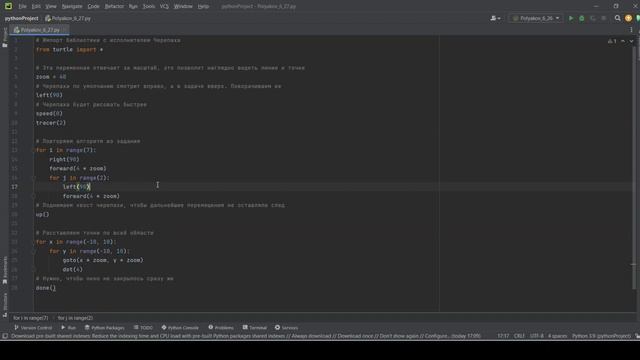640x360 pixels.
Task: Open the user account icon menu
Action: coord(495,18)
